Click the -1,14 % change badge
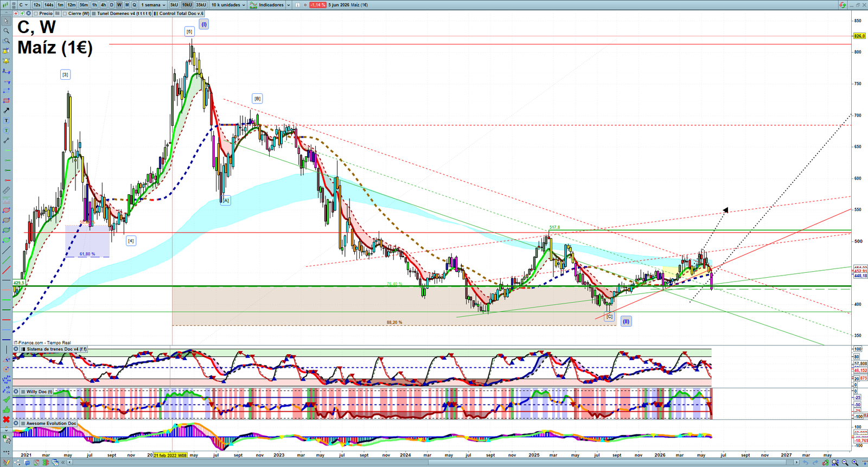 [318, 5]
